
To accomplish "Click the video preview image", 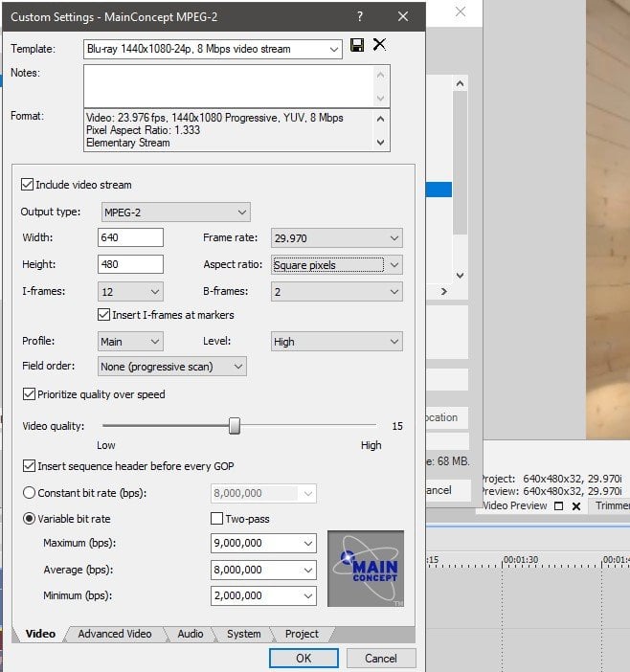I will pyautogui.click(x=608, y=219).
